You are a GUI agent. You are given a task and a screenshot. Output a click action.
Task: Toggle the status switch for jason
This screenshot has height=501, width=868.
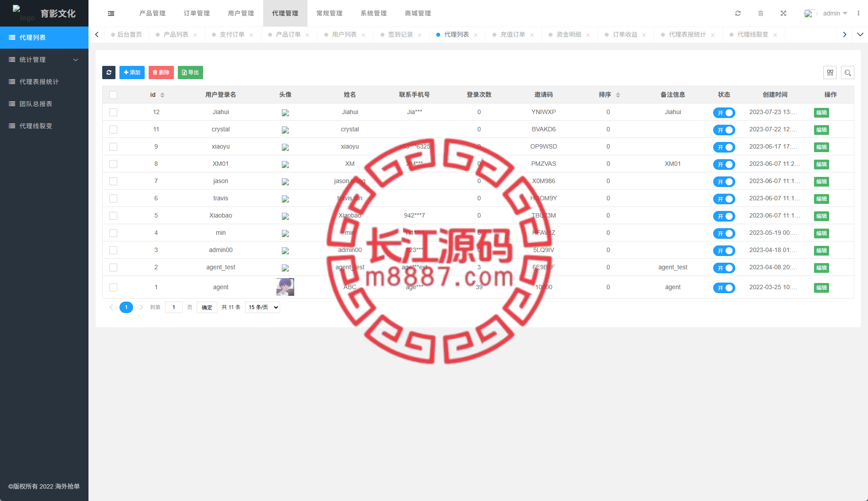click(x=724, y=182)
